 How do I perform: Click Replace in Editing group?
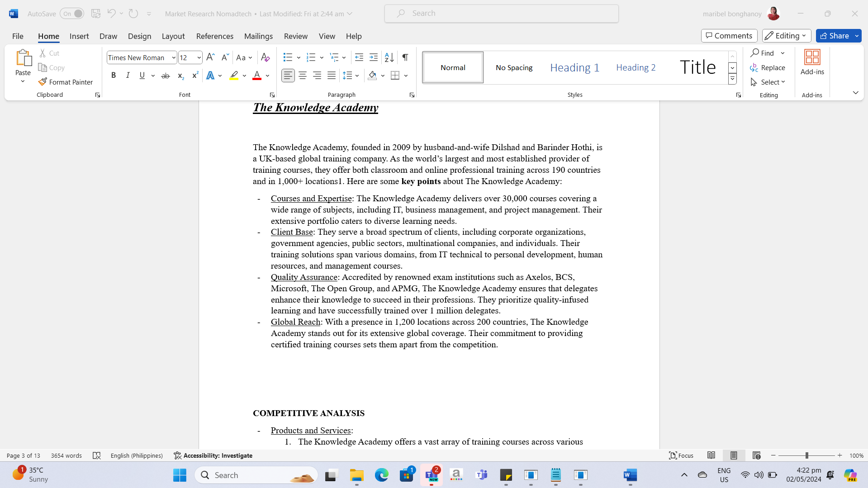click(x=768, y=67)
